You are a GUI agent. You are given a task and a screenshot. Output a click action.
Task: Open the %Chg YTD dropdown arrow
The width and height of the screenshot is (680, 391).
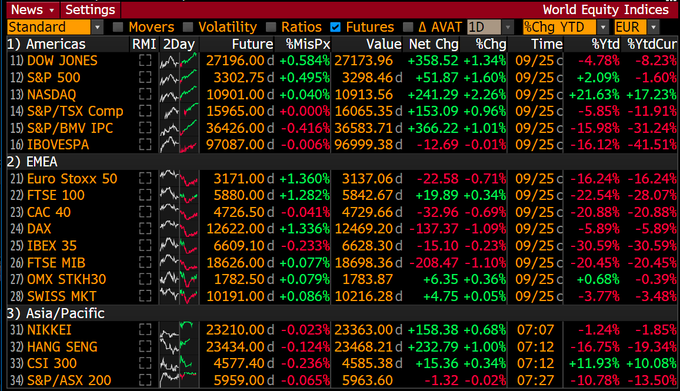pyautogui.click(x=603, y=27)
